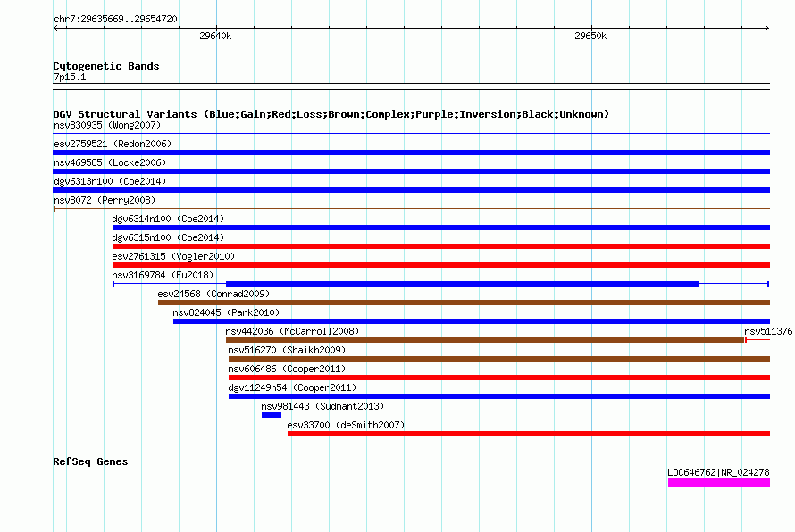Click the esv33700 (deSmith2007) red bar

coord(529,434)
